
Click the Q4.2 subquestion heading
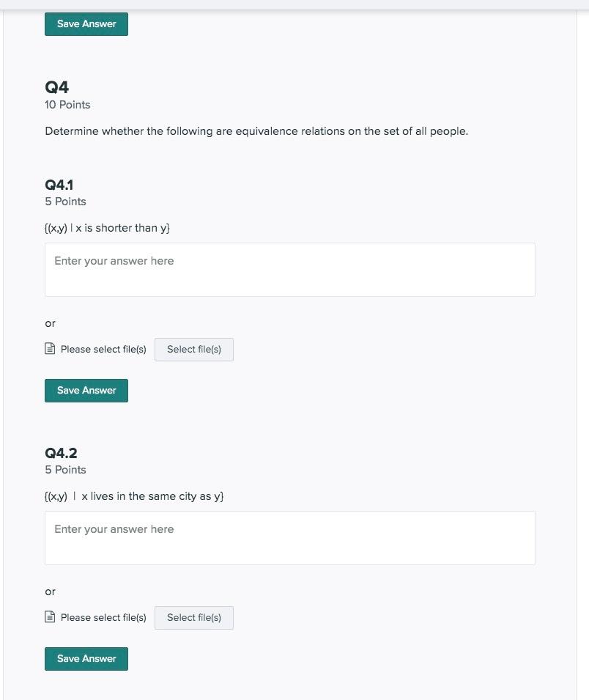[x=61, y=453]
